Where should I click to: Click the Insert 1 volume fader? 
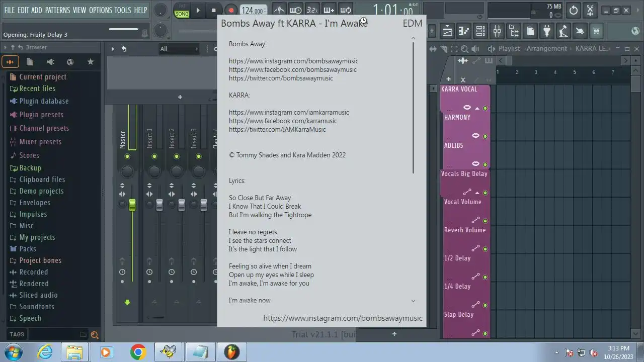point(159,205)
